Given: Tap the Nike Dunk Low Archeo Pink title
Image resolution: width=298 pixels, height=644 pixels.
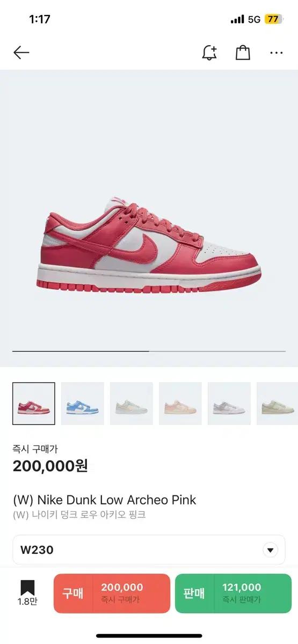Looking at the screenshot, I should pyautogui.click(x=105, y=500).
